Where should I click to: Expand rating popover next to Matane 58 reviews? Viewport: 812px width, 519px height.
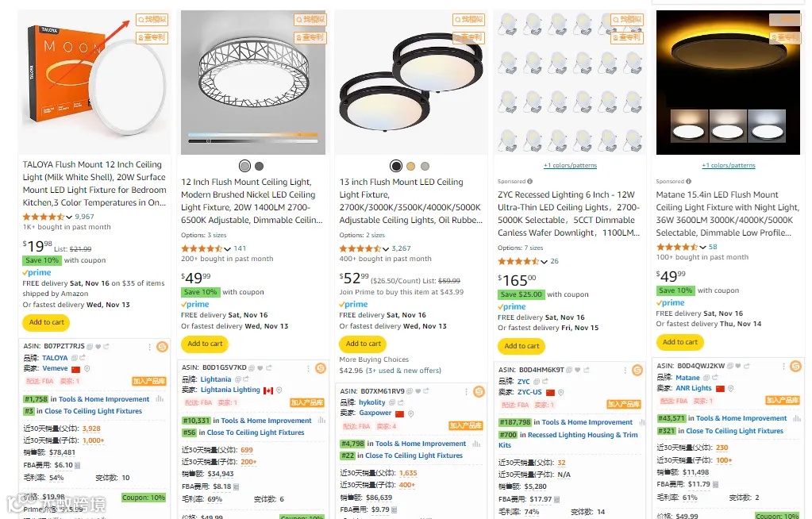pyautogui.click(x=702, y=247)
